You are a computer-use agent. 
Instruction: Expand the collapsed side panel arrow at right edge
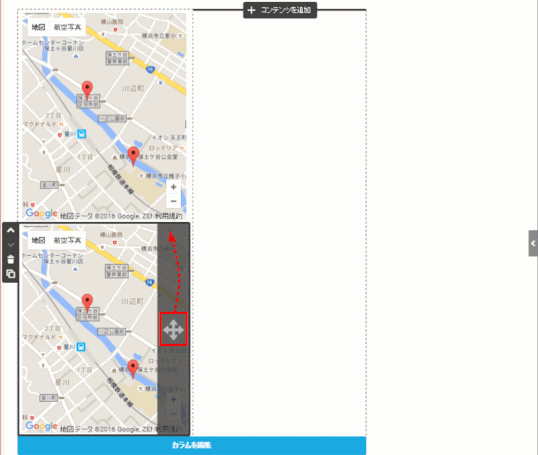533,243
